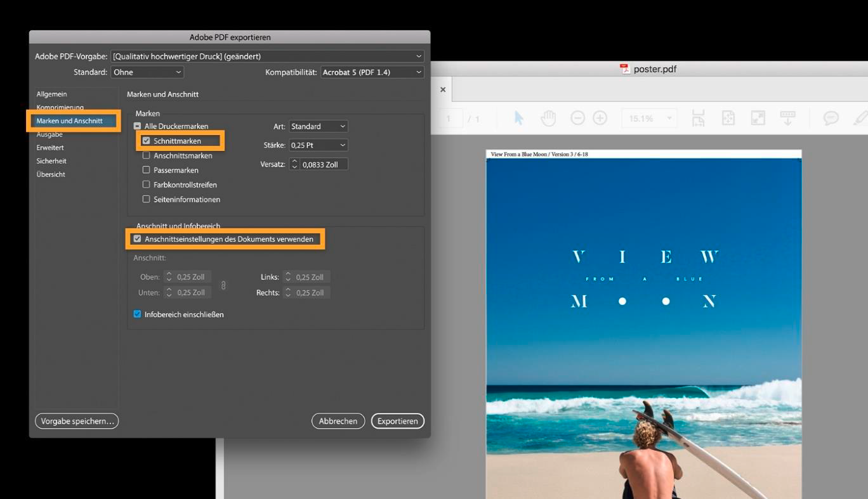
Task: Switch to the Ausgabe section
Action: (x=49, y=134)
